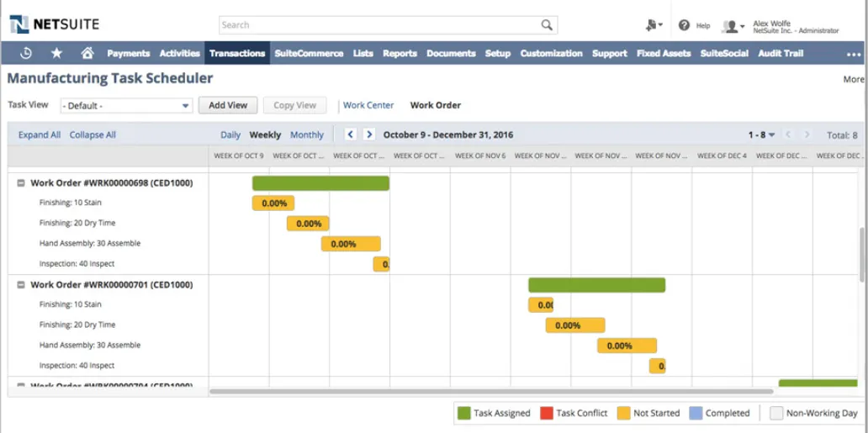
Task: Open the shortcuts star icon
Action: pos(56,53)
